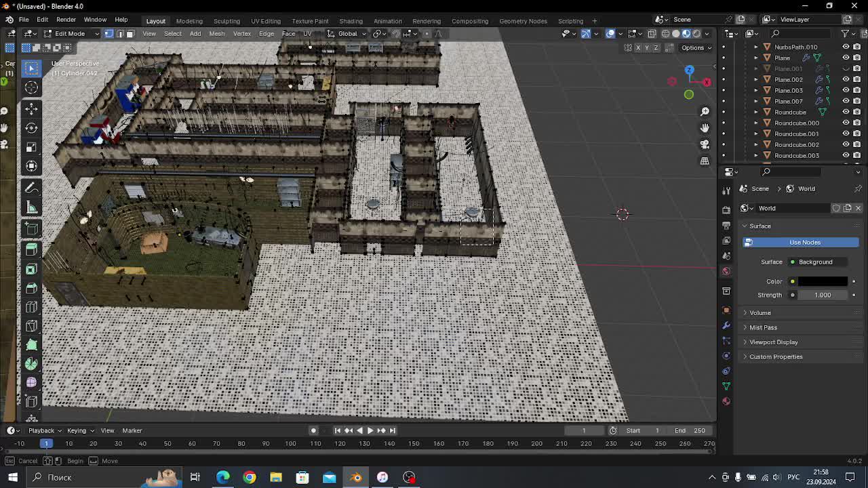The width and height of the screenshot is (868, 488).
Task: Expand the Viewport Display panel
Action: (x=773, y=342)
